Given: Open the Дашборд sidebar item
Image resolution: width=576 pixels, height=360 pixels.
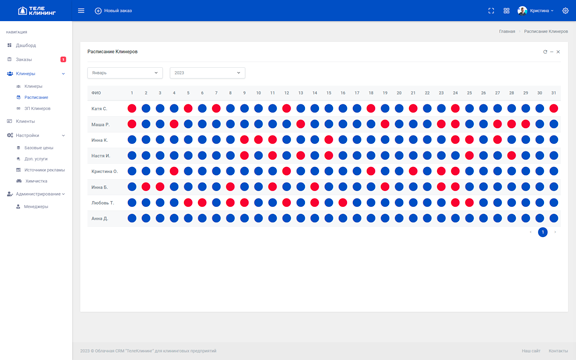Looking at the screenshot, I should tap(26, 45).
